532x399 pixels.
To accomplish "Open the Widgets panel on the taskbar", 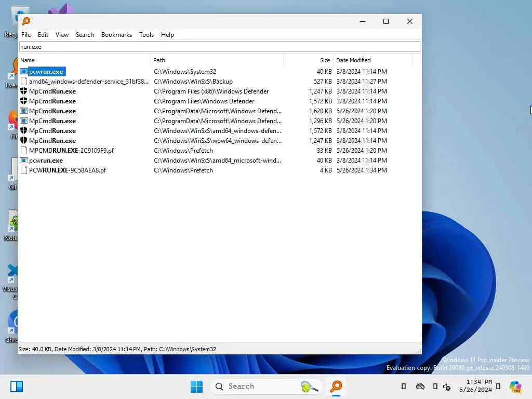I will 17,387.
